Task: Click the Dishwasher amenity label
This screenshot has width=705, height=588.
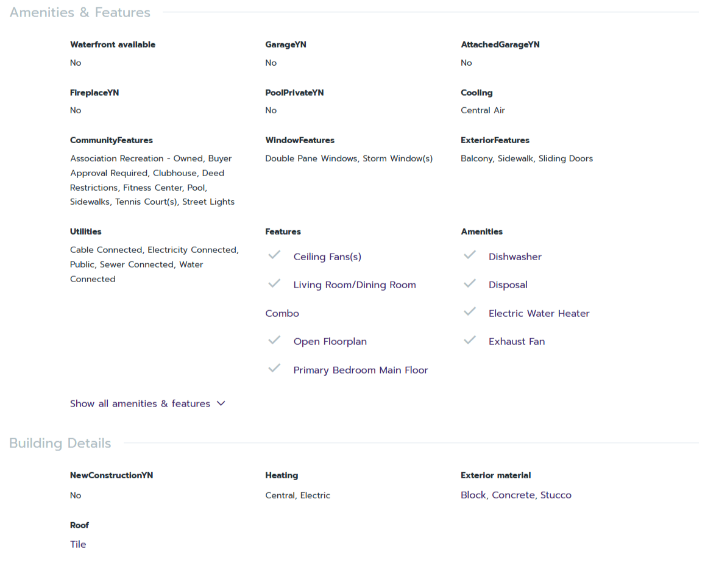Action: 515,257
